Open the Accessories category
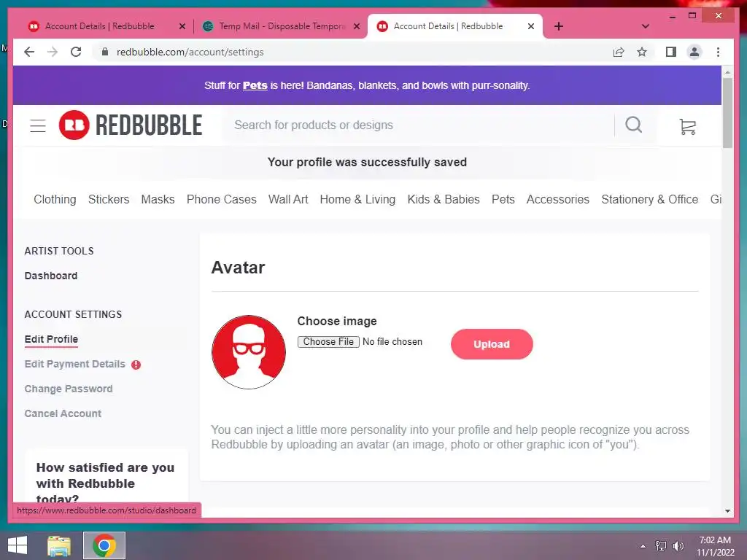 pyautogui.click(x=558, y=200)
